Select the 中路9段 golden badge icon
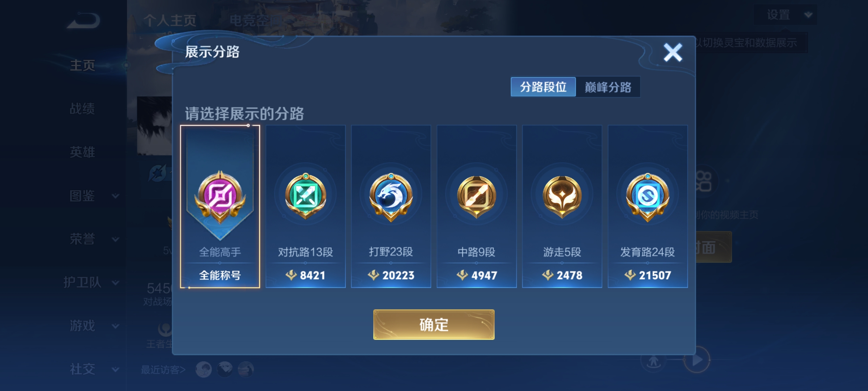 tap(477, 197)
